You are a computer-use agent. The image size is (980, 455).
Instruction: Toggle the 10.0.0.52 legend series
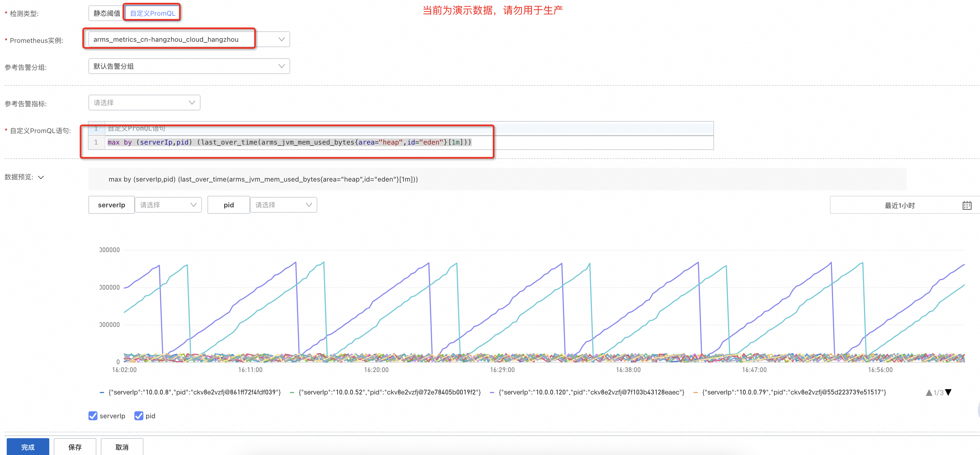coord(385,392)
